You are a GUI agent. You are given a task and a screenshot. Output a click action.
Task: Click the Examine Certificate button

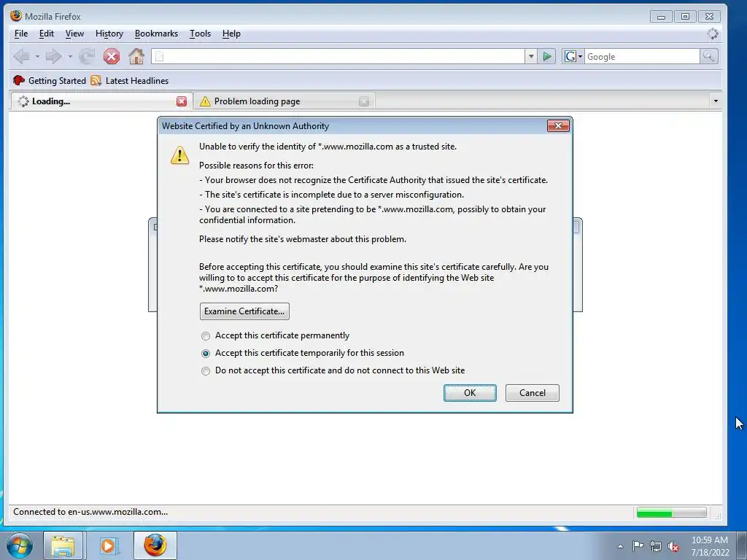tap(244, 311)
